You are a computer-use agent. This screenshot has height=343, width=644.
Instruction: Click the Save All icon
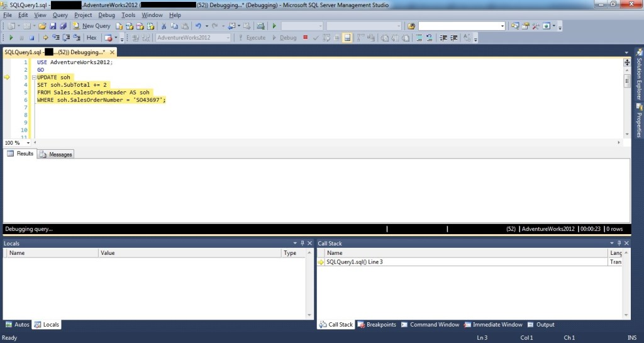pyautogui.click(x=63, y=26)
